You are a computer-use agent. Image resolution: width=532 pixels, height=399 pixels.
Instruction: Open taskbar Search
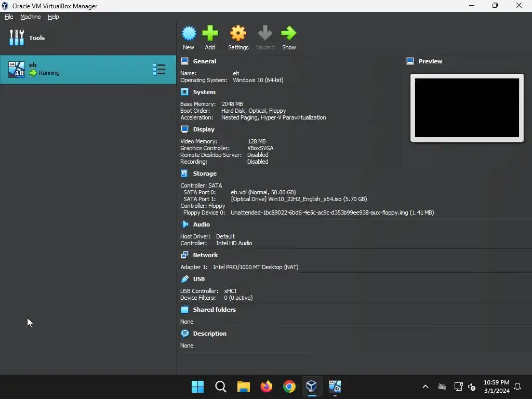[x=220, y=387]
